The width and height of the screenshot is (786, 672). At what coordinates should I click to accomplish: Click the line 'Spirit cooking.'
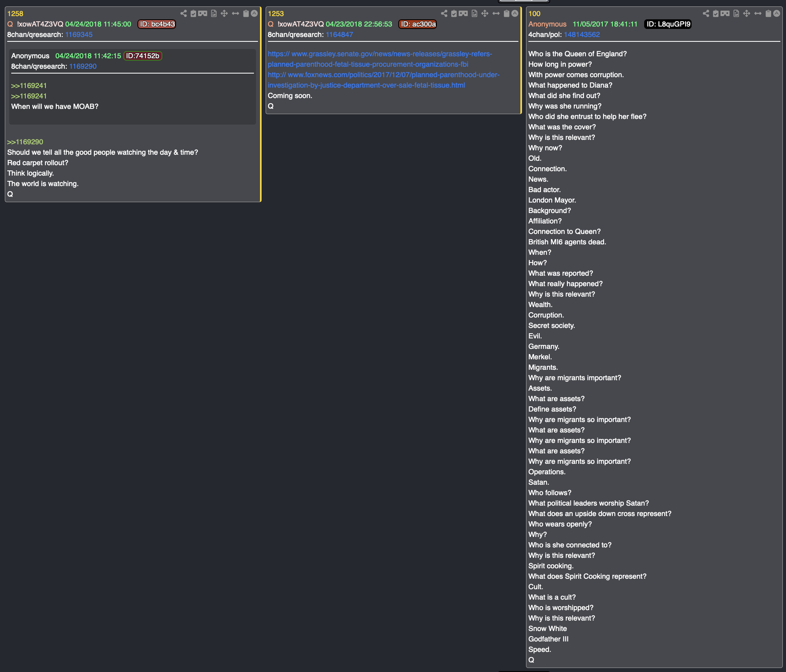click(x=551, y=566)
